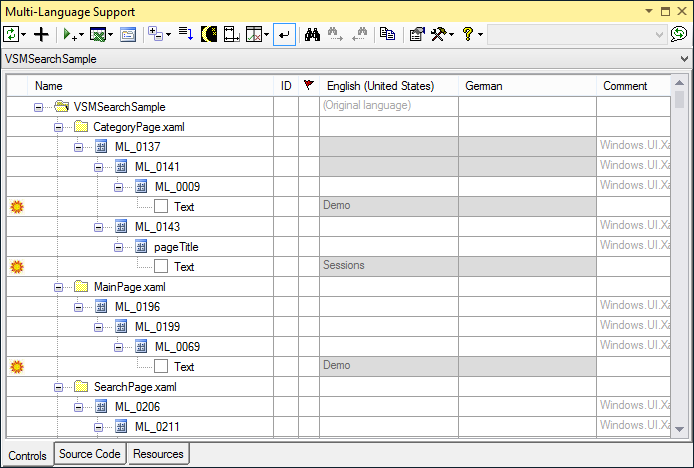Viewport: 694px width, 468px height.
Task: Collapse the CategoryPage.xaml folder node
Action: (59, 127)
